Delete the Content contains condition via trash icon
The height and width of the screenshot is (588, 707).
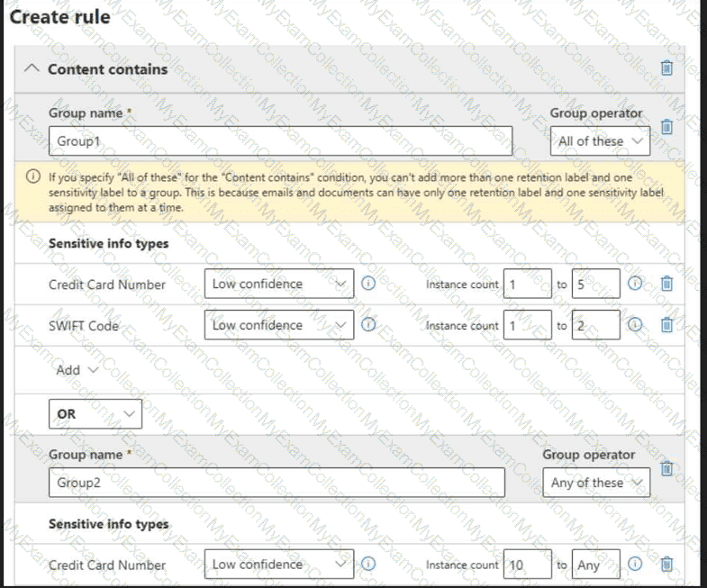click(666, 68)
